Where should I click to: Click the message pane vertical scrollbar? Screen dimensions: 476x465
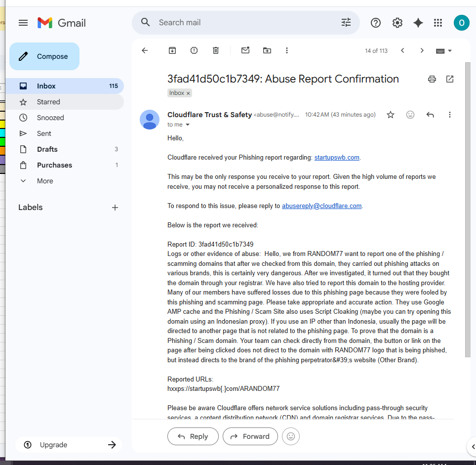coord(468,210)
